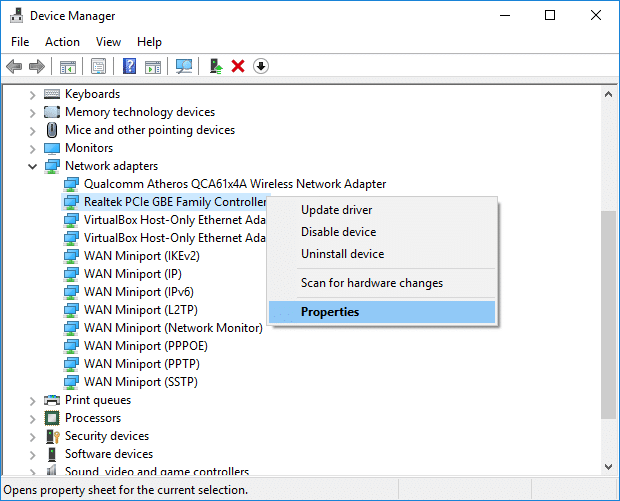Click the Update driver toolbar icon
Screen dimensions: 620x501
coord(215,66)
